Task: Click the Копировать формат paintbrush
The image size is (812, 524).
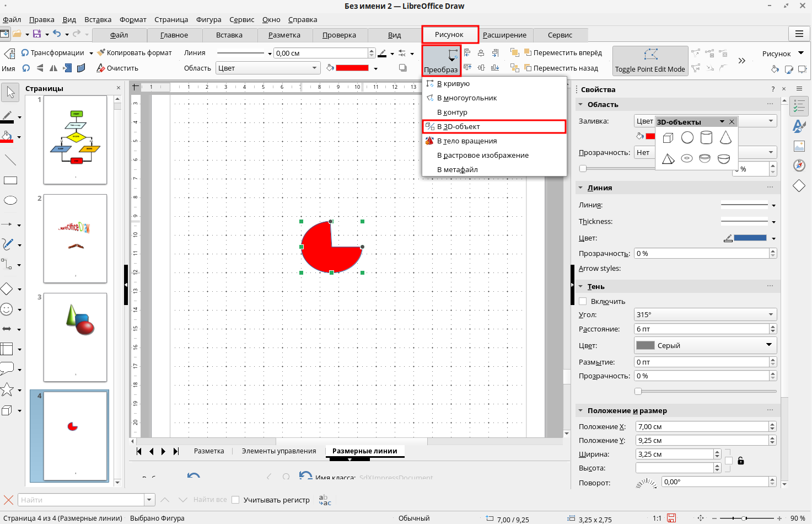Action: [134, 53]
